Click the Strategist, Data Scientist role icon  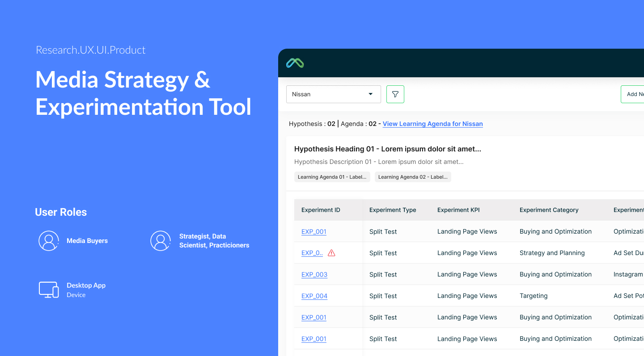[x=161, y=240]
